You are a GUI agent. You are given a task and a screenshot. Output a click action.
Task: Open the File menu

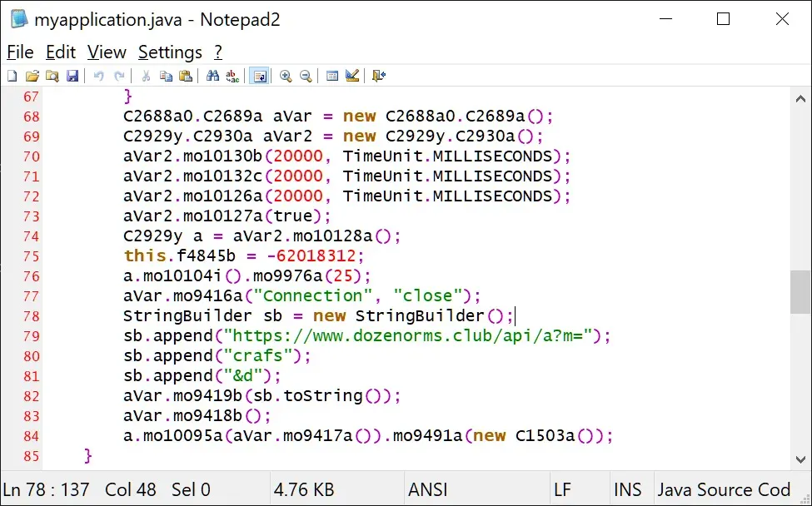click(x=20, y=52)
